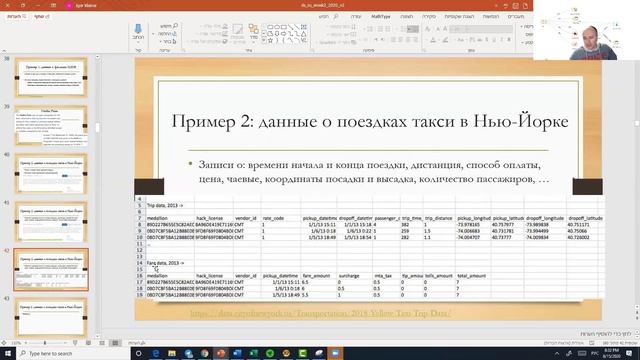Switch to PowerPoint on the taskbar

point(221,353)
